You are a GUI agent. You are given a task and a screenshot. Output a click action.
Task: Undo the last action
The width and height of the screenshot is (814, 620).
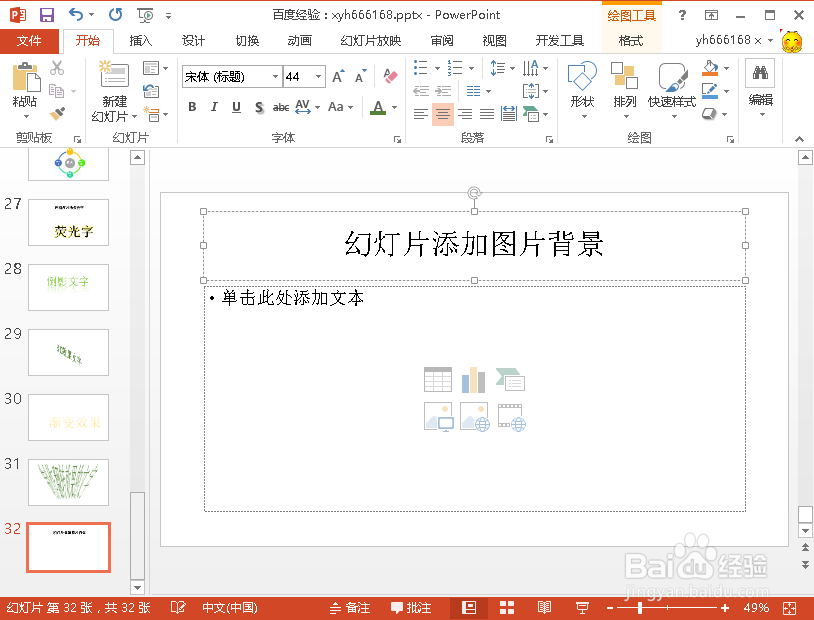76,15
